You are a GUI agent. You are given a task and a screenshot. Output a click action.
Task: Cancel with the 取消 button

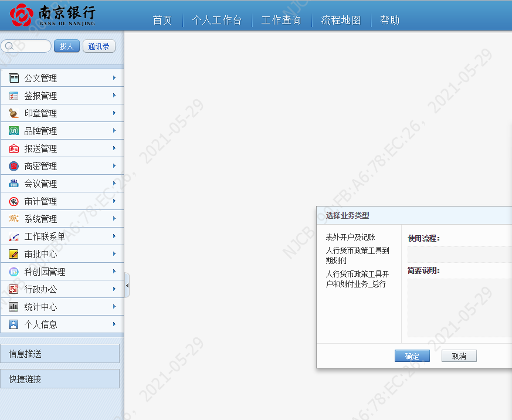click(x=459, y=356)
